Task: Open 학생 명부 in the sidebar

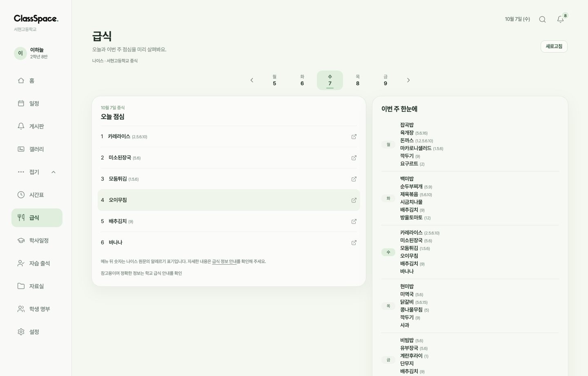Action: click(x=37, y=309)
